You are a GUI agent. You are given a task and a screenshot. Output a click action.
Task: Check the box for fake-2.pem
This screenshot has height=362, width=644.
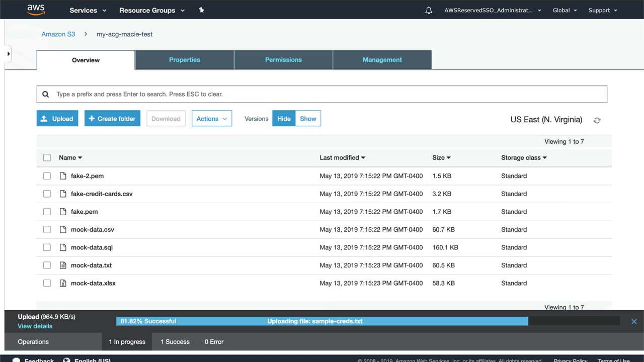47,176
